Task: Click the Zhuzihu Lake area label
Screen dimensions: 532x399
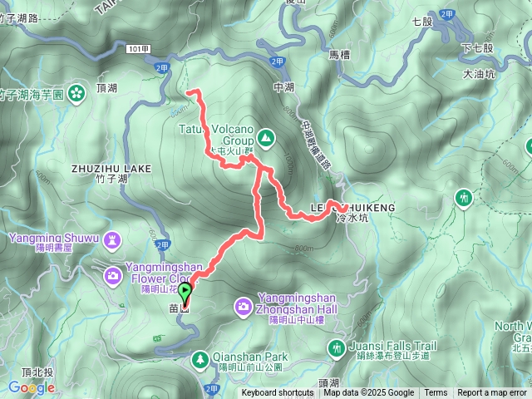Action: [111, 174]
